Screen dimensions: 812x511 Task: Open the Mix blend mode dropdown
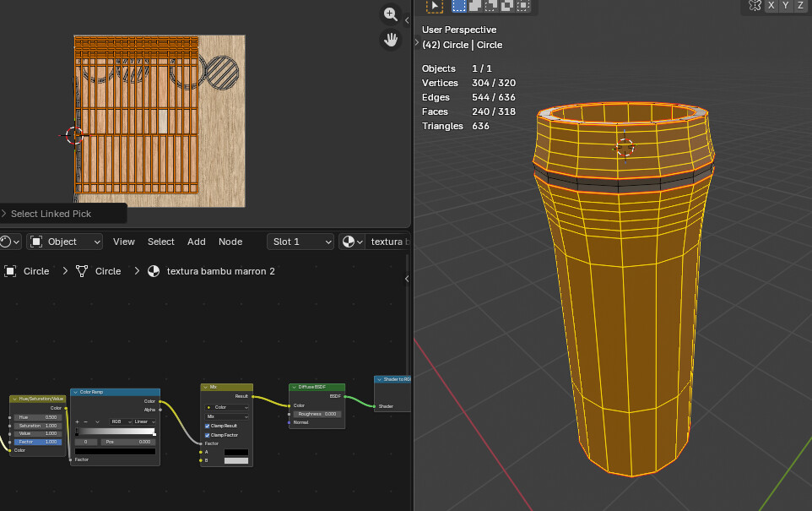(x=227, y=416)
